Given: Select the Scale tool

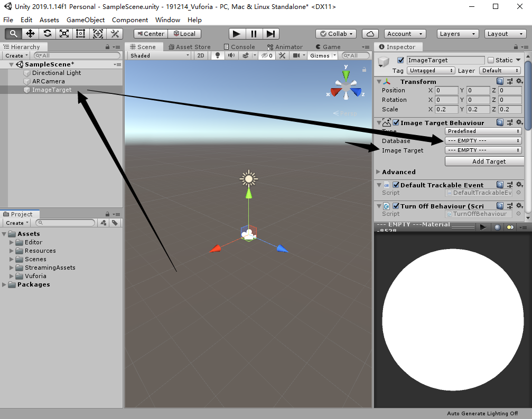Looking at the screenshot, I should [64, 34].
